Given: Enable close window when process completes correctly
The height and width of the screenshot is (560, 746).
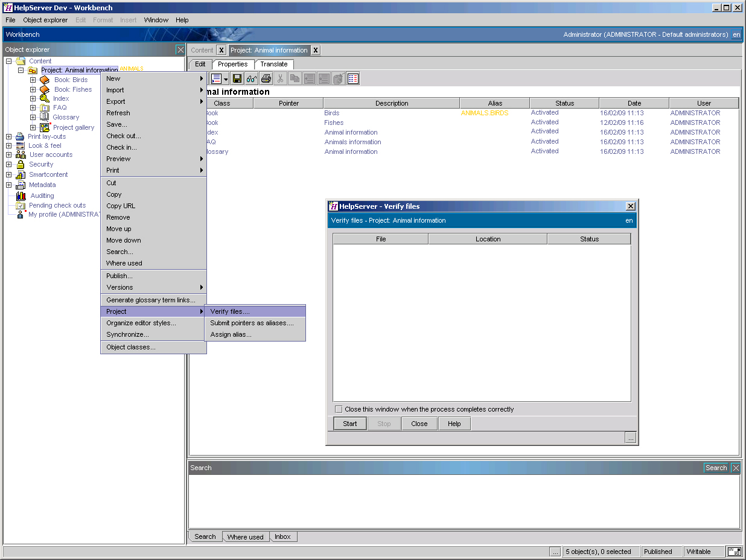Looking at the screenshot, I should coord(339,409).
